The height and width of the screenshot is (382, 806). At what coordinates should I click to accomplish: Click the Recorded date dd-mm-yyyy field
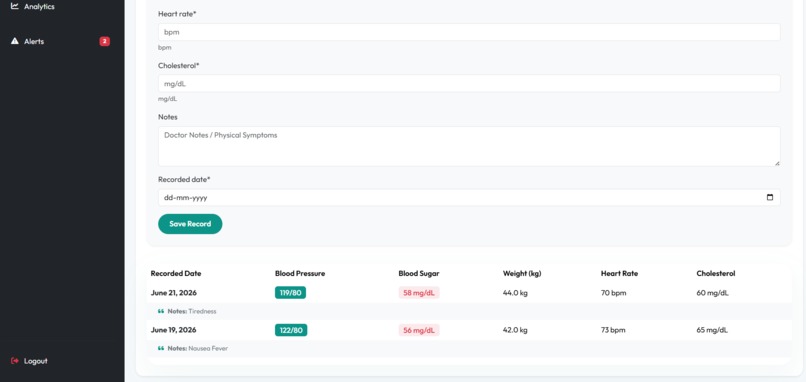469,197
